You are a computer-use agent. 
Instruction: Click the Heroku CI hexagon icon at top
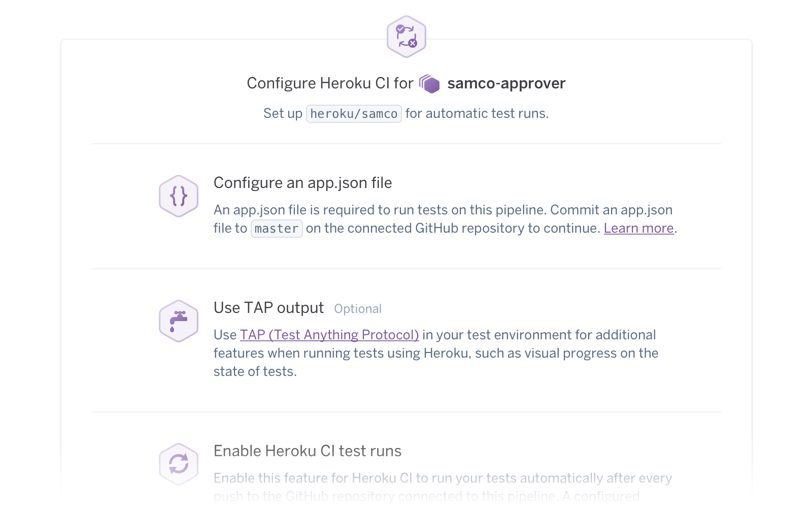point(406,37)
